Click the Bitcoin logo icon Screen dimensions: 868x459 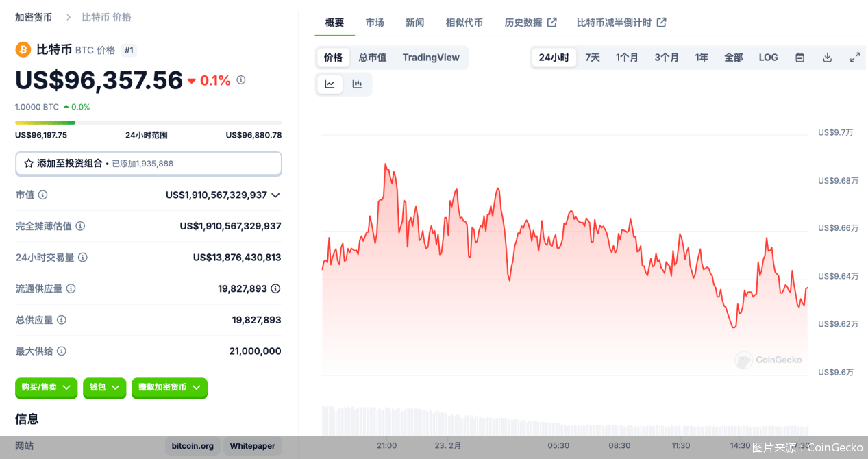22,49
